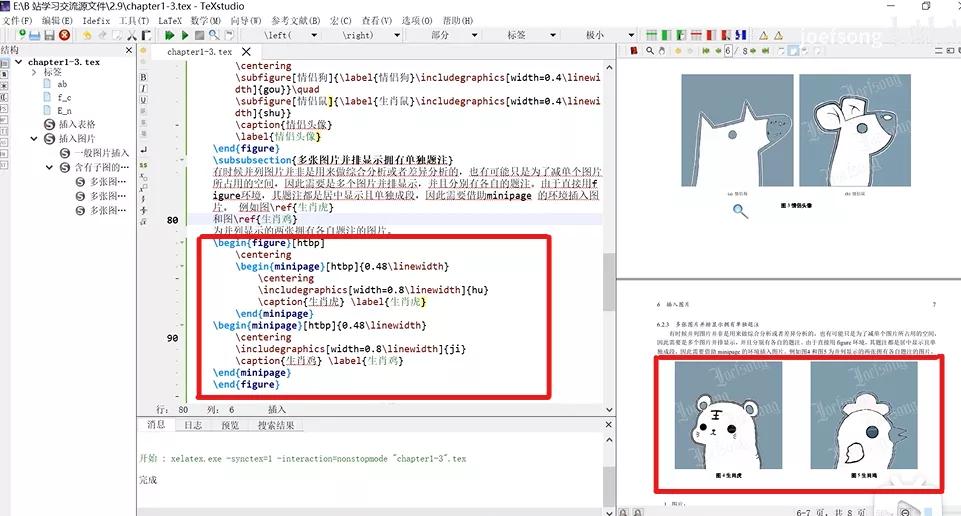Click the View PDF magnifier toolbar icon
Screen dimensions: 961x516
[214, 36]
